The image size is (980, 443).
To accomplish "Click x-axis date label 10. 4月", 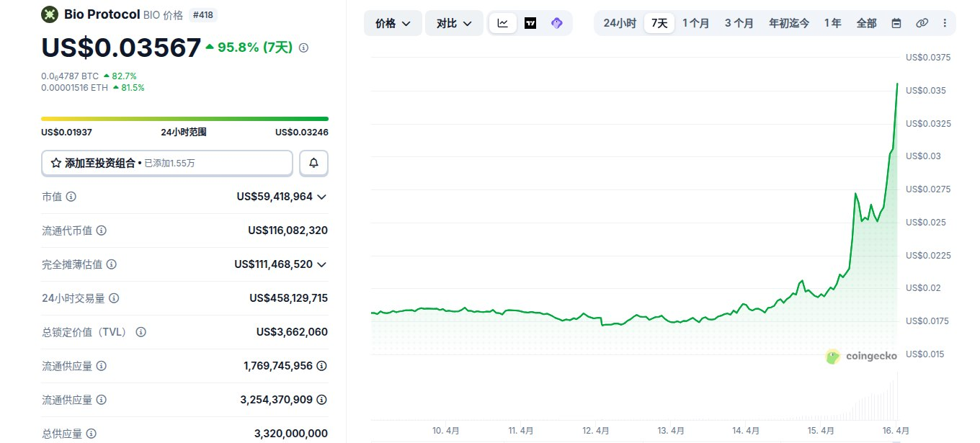I will click(446, 431).
